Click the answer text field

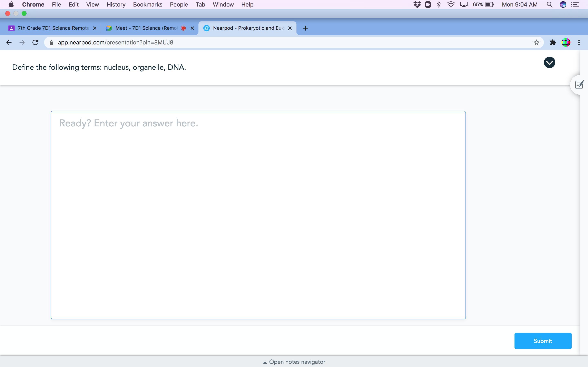coord(258,215)
